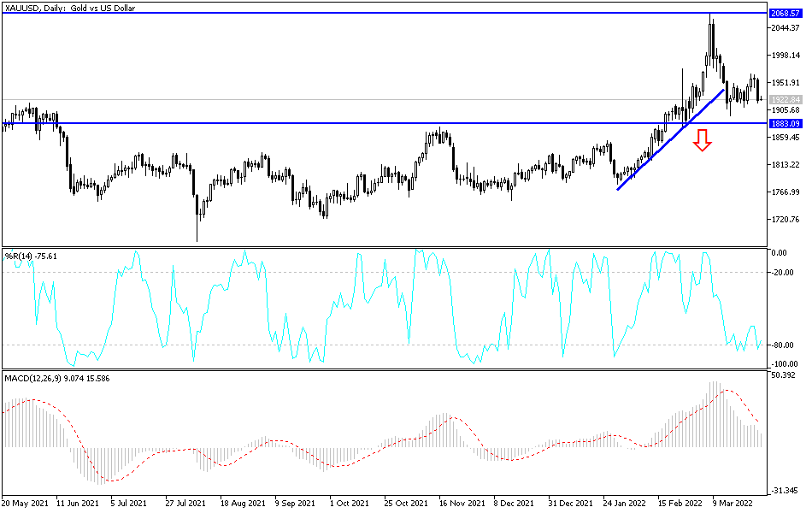Click the -20.00 level on Williams %R scale
Screen dimensions: 812x513
point(786,273)
